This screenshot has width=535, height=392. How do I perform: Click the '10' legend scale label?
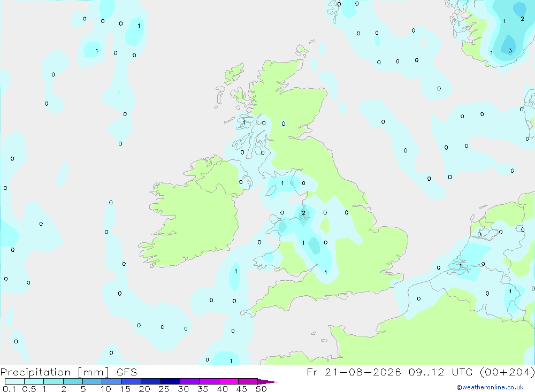(106, 389)
